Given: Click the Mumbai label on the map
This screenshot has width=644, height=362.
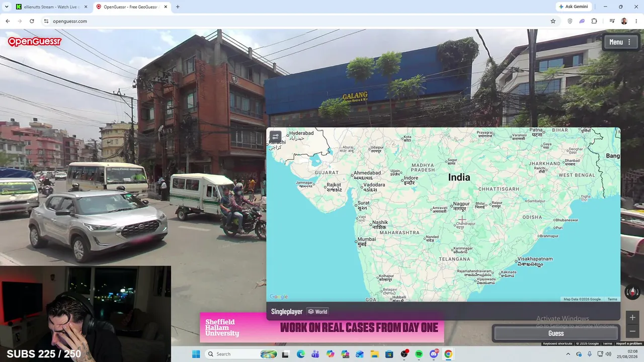Looking at the screenshot, I should tap(366, 241).
